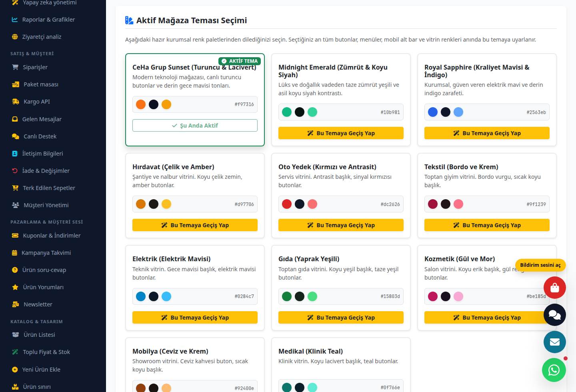The width and height of the screenshot is (576, 392).
Task: Click the İletişim Bilgileri contact icon
Action: [x=15, y=154]
